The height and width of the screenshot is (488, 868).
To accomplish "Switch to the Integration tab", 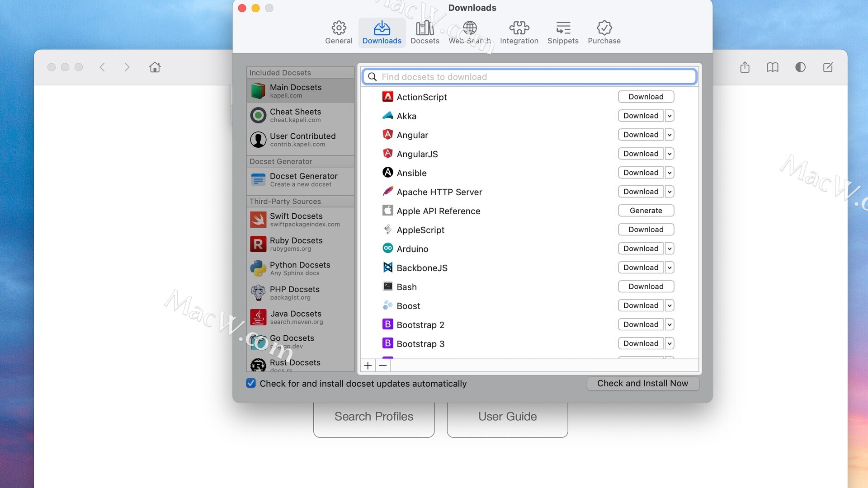I will (519, 33).
